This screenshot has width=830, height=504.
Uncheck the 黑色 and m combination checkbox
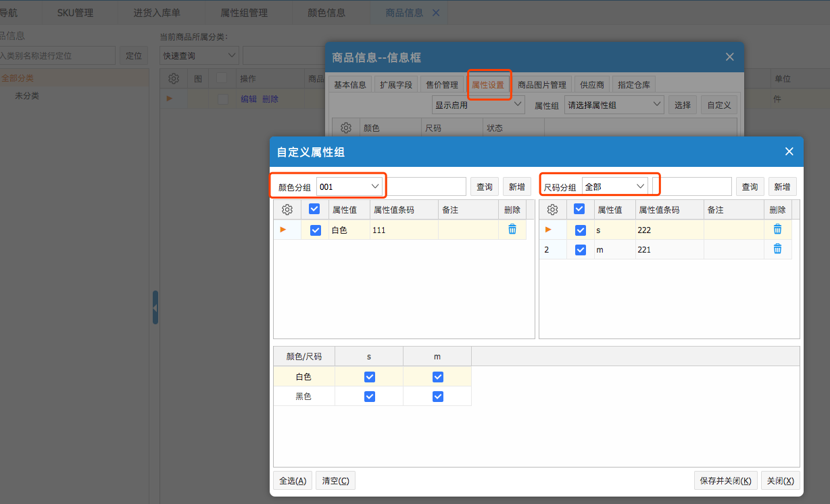[x=437, y=397]
